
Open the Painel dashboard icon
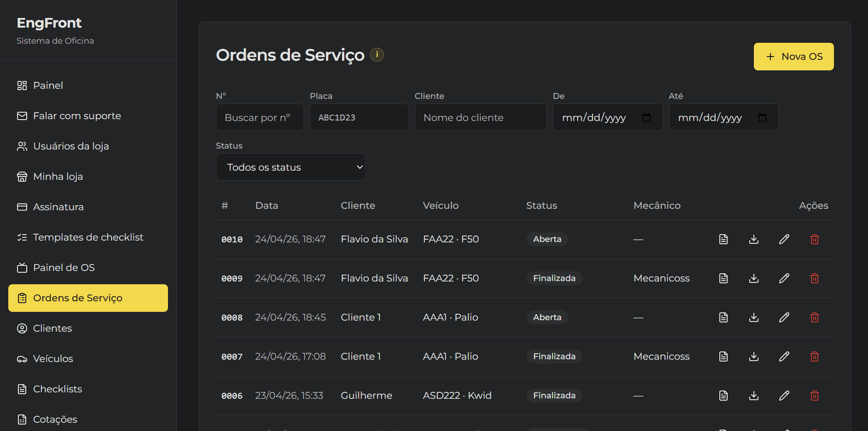tap(22, 85)
